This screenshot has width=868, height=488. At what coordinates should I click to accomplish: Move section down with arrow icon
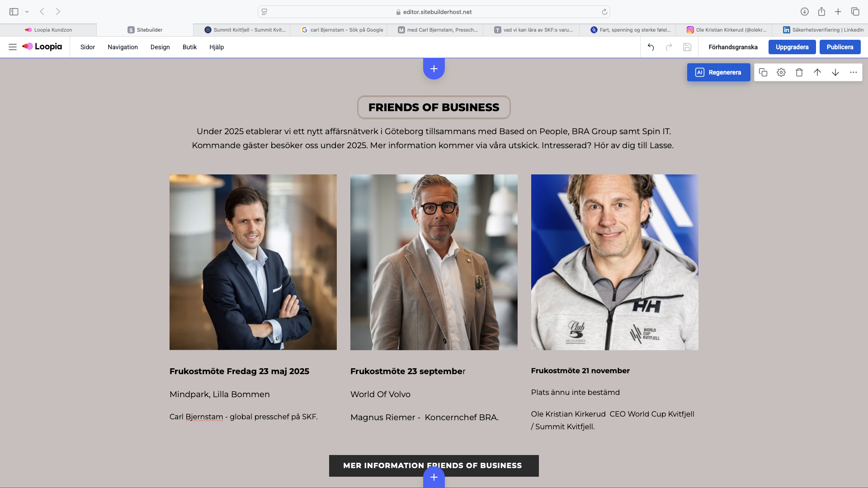pyautogui.click(x=835, y=72)
